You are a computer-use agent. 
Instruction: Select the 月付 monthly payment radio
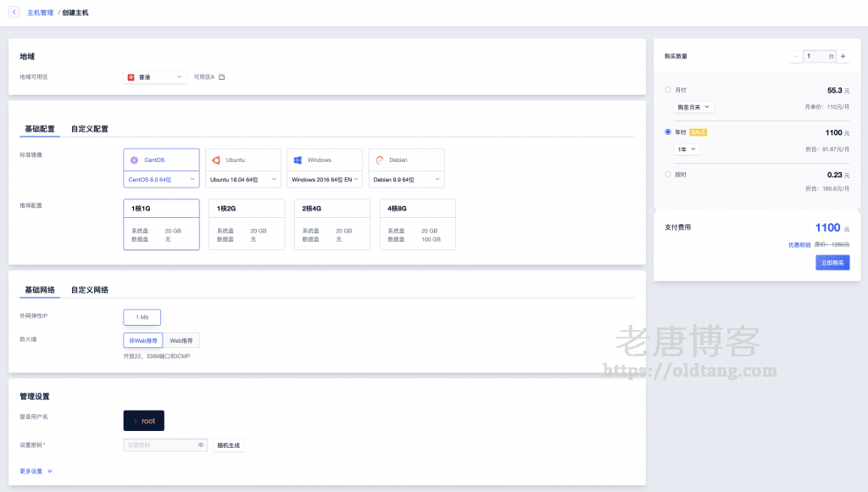pyautogui.click(x=668, y=89)
